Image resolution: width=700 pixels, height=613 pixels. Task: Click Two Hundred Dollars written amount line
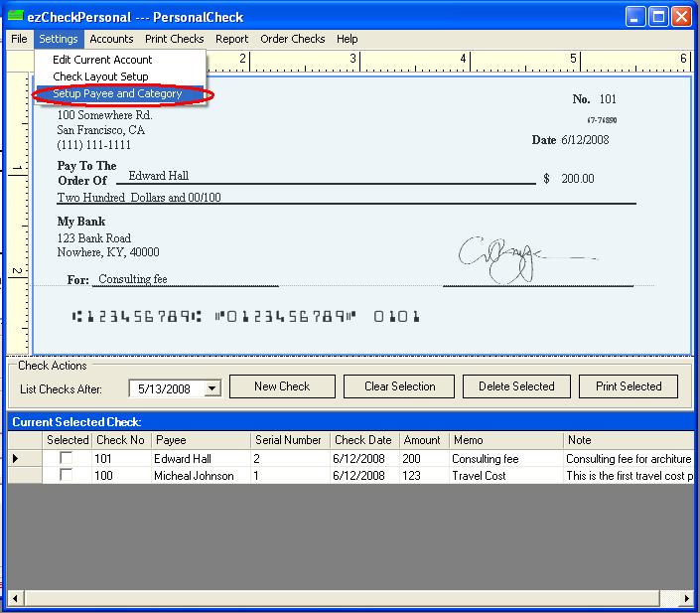click(x=139, y=198)
